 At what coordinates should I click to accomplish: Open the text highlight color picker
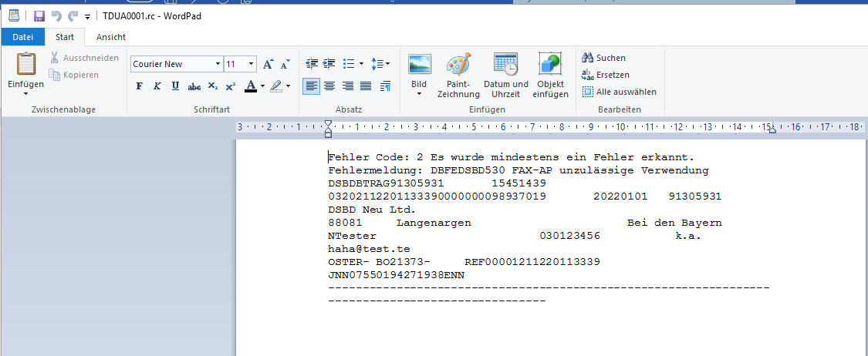point(289,86)
